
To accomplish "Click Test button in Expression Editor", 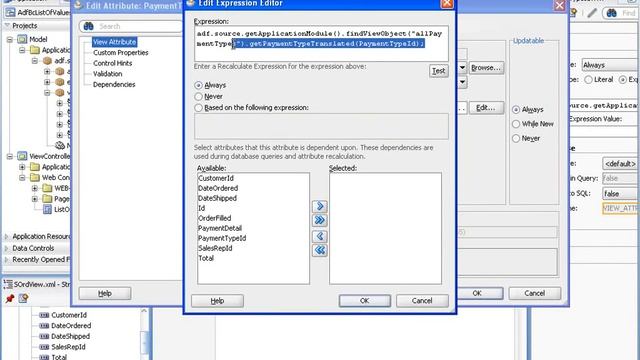I will pos(438,71).
